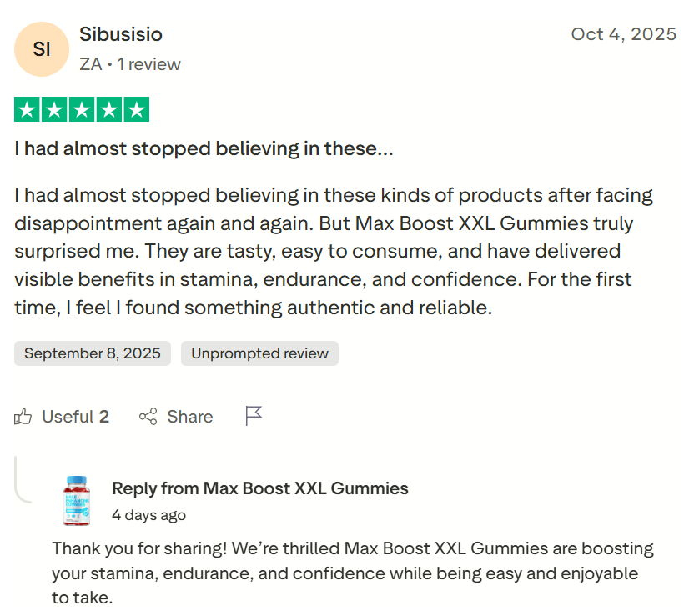Click the company reply text starting "Thank you"

352,573
